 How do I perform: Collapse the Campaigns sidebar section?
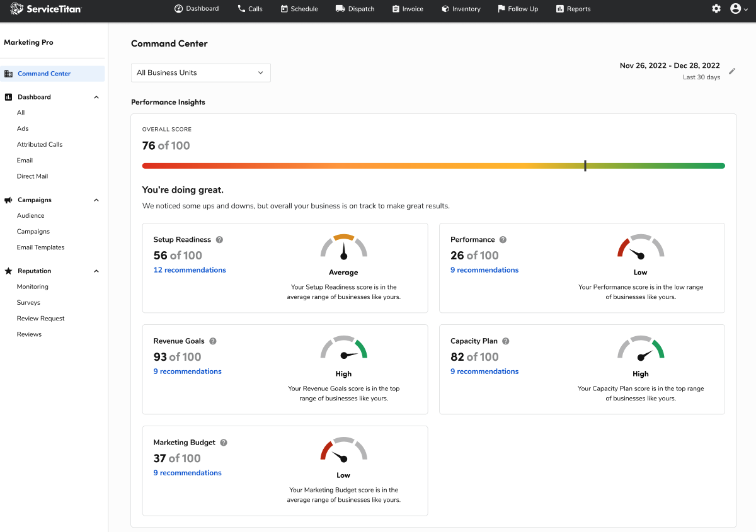click(x=96, y=200)
